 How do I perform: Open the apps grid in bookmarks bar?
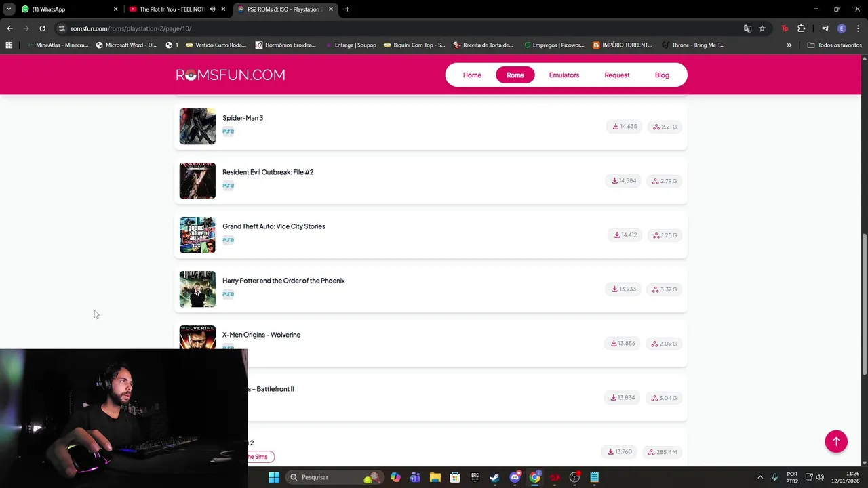[x=9, y=45]
